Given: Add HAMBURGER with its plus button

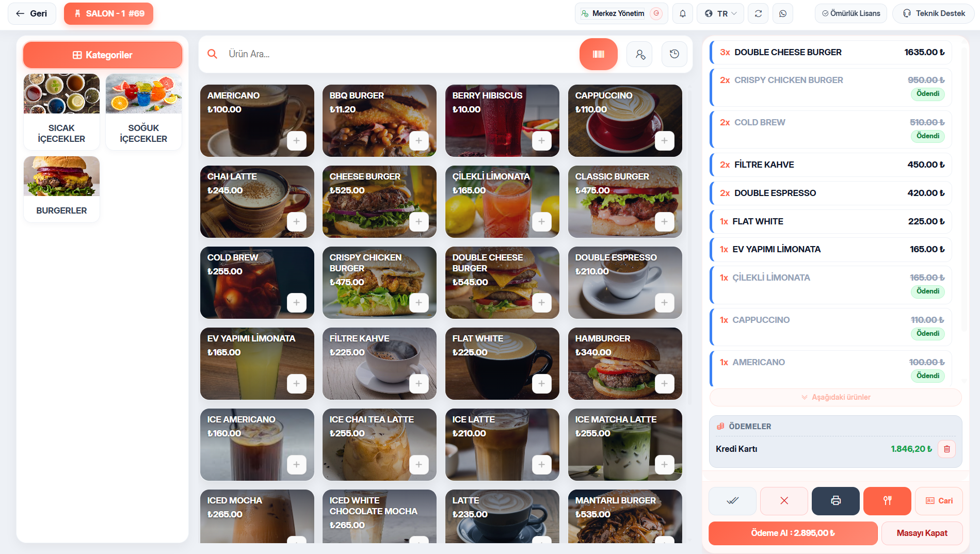Looking at the screenshot, I should click(x=665, y=383).
